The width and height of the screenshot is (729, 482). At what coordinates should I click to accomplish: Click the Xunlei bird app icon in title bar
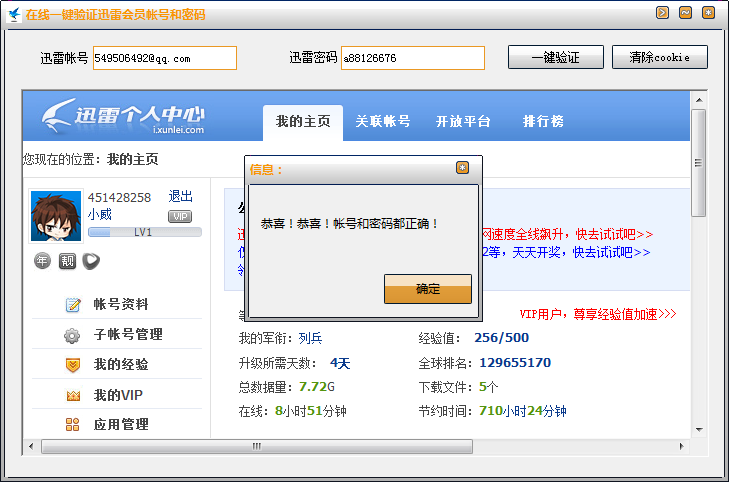coord(14,14)
